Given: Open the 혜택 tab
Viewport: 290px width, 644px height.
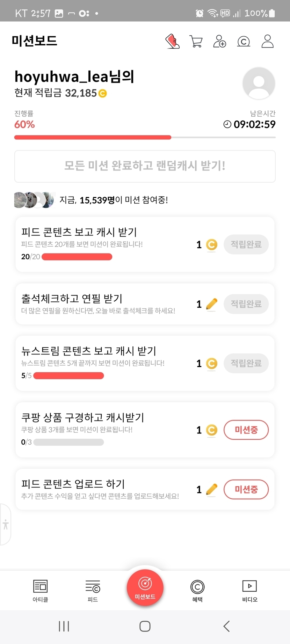Looking at the screenshot, I should tap(197, 591).
